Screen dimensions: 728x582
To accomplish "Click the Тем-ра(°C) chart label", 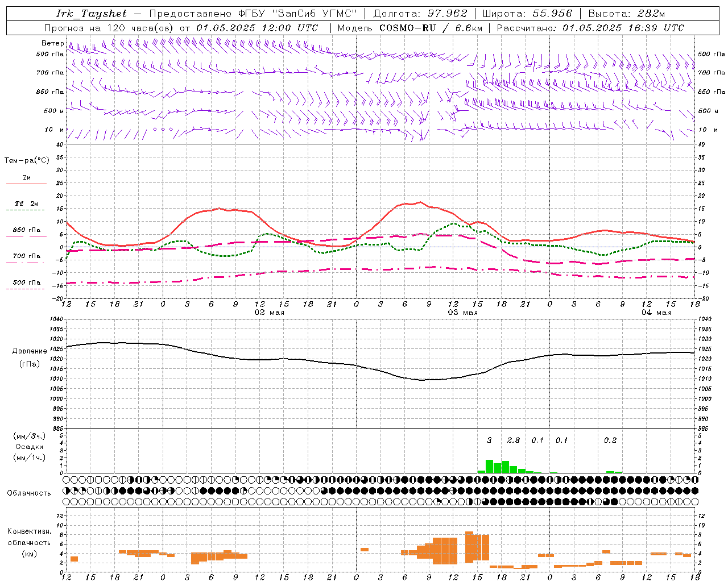I will [27, 160].
